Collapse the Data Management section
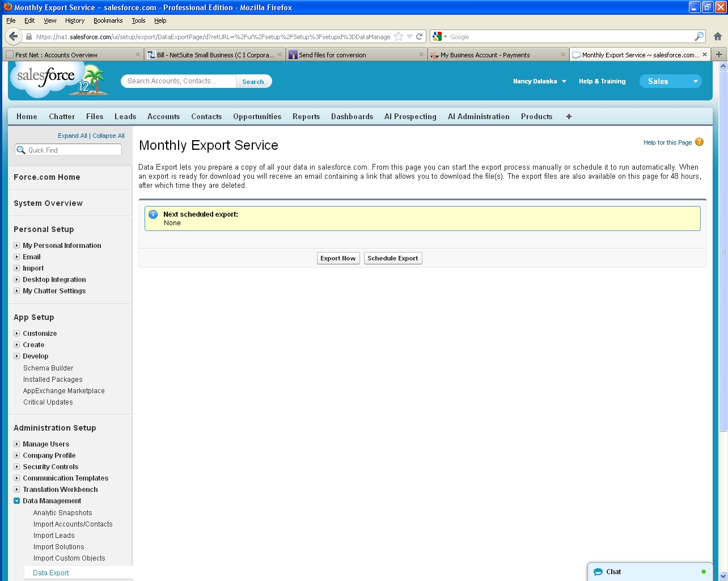Viewport: 728px width, 581px height. click(x=16, y=501)
